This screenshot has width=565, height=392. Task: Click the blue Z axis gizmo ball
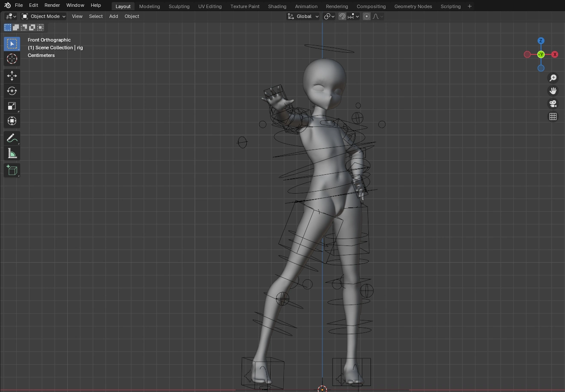(541, 41)
